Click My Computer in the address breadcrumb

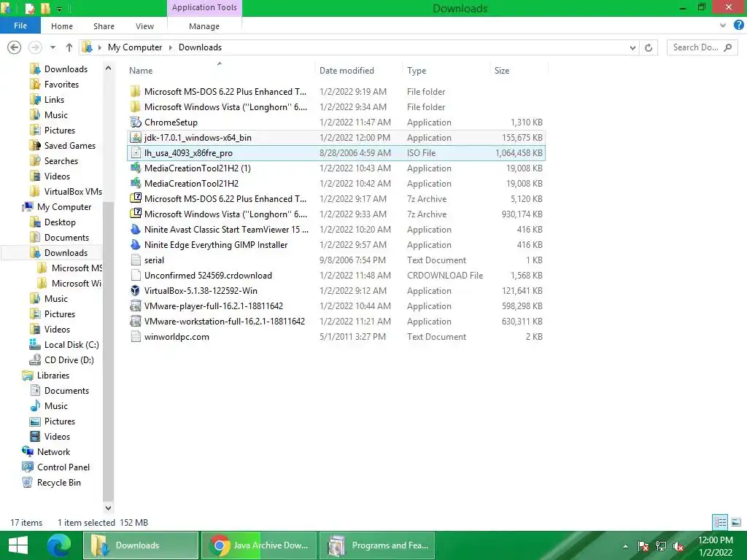[x=135, y=47]
